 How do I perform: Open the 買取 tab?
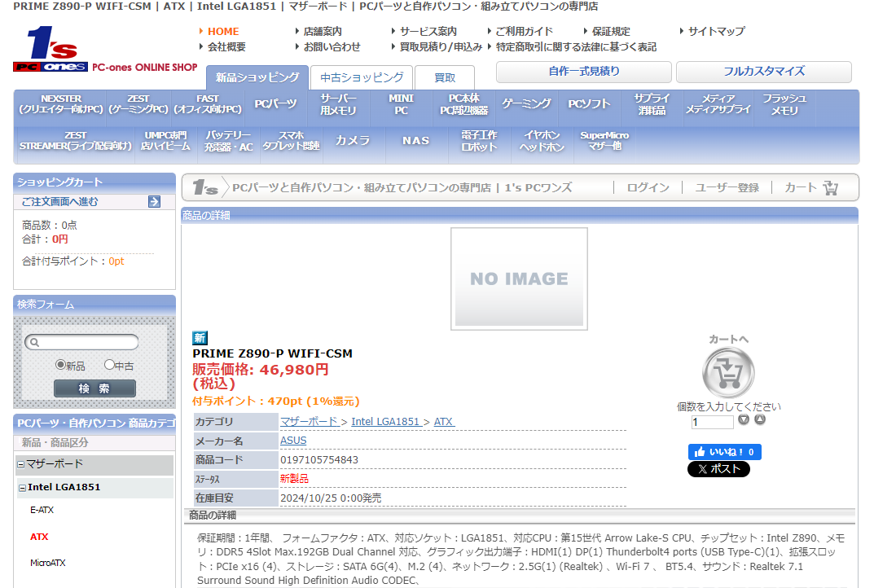[445, 77]
